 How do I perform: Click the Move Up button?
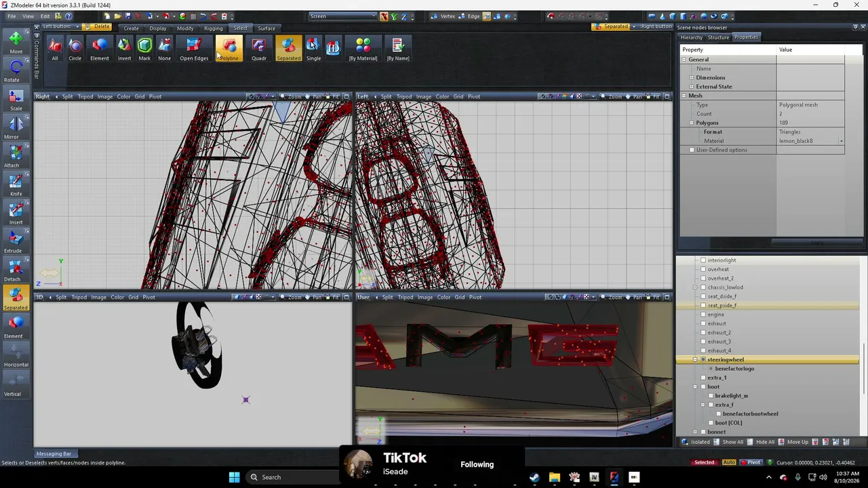pos(794,442)
